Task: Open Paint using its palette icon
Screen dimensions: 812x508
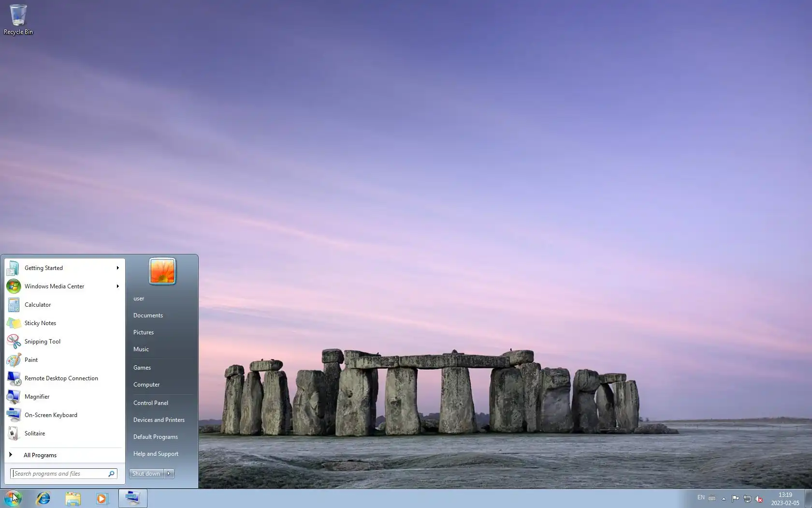Action: [14, 360]
